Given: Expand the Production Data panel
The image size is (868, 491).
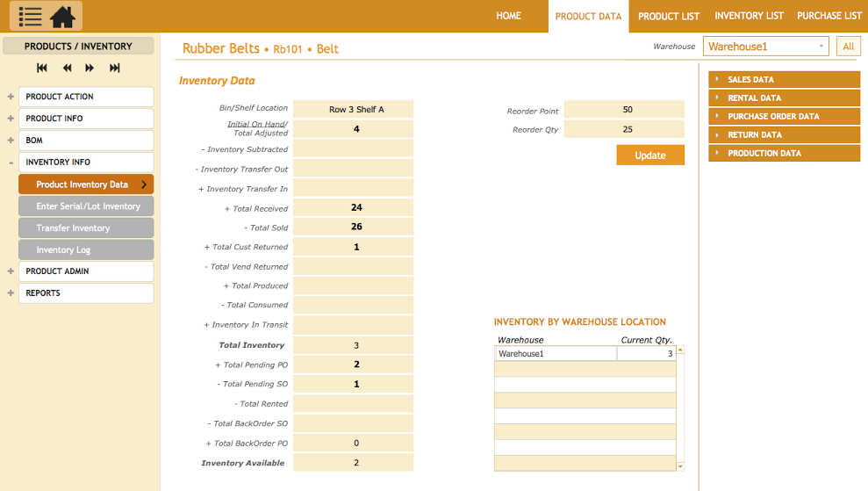Looking at the screenshot, I should pos(784,153).
